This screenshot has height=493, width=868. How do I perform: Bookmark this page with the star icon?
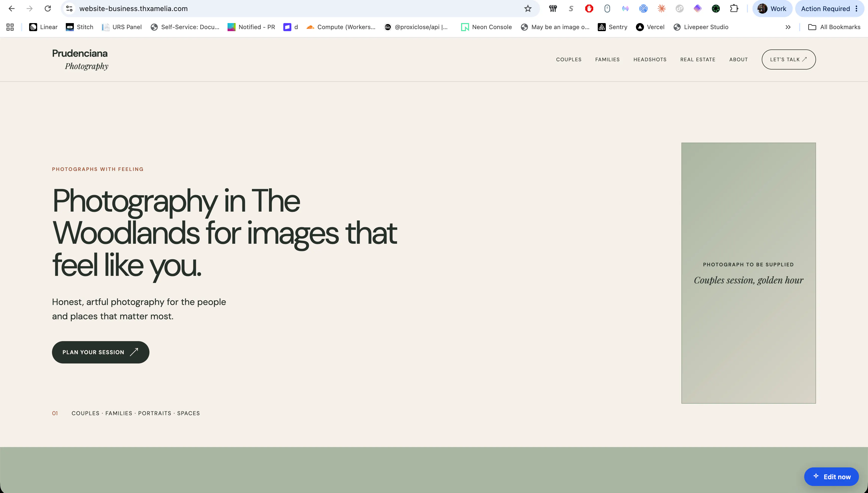point(528,9)
